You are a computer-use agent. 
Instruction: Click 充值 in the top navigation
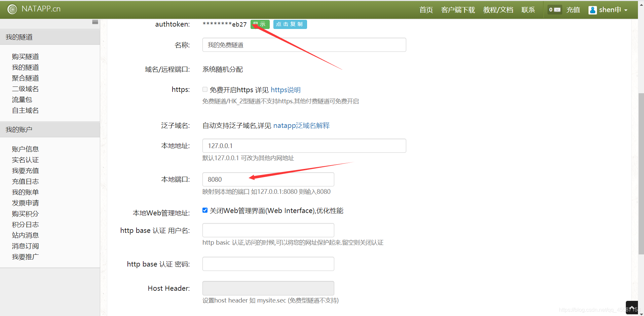click(x=573, y=10)
